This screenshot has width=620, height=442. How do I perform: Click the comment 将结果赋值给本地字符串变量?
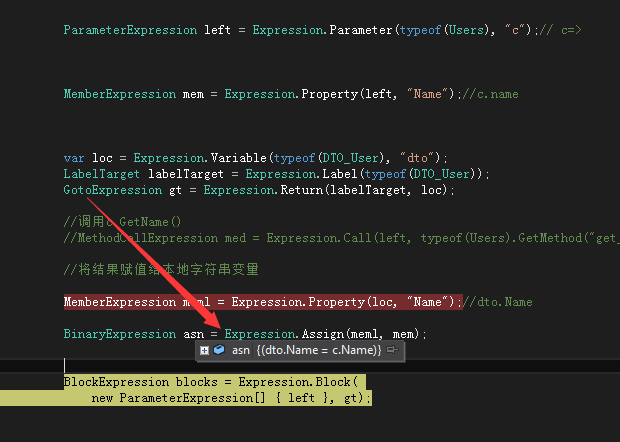[161, 270]
